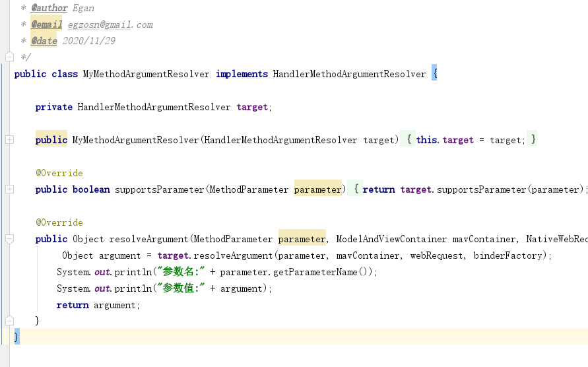Viewport: 588px width, 367px height.
Task: Click the @author tag in the comment
Action: coord(49,8)
